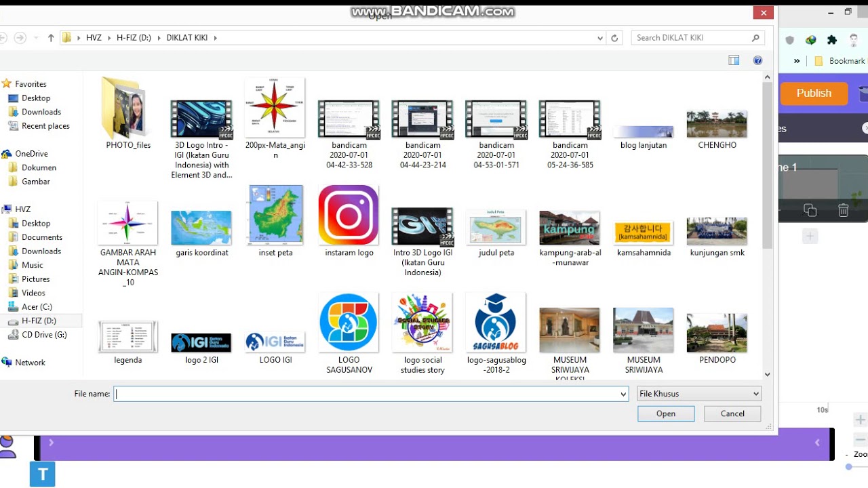Click the blue T text tool icon
Screen dimensions: 868x488
(x=42, y=474)
